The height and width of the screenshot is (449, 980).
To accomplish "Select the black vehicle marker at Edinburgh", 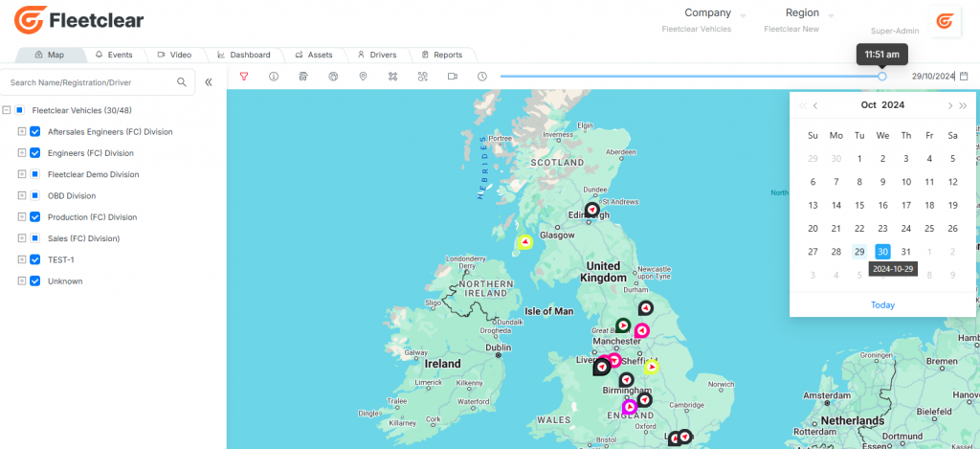I will coord(591,210).
